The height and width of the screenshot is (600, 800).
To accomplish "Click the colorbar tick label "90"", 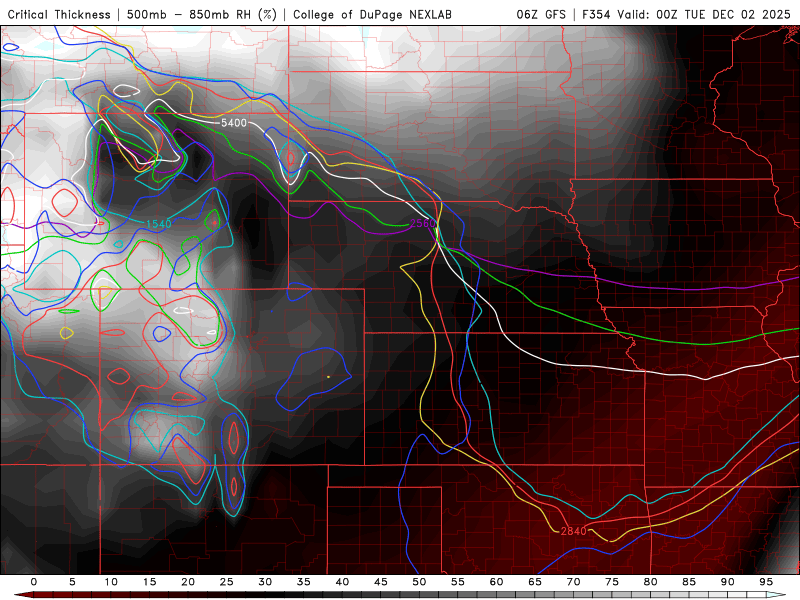I will [x=727, y=582].
